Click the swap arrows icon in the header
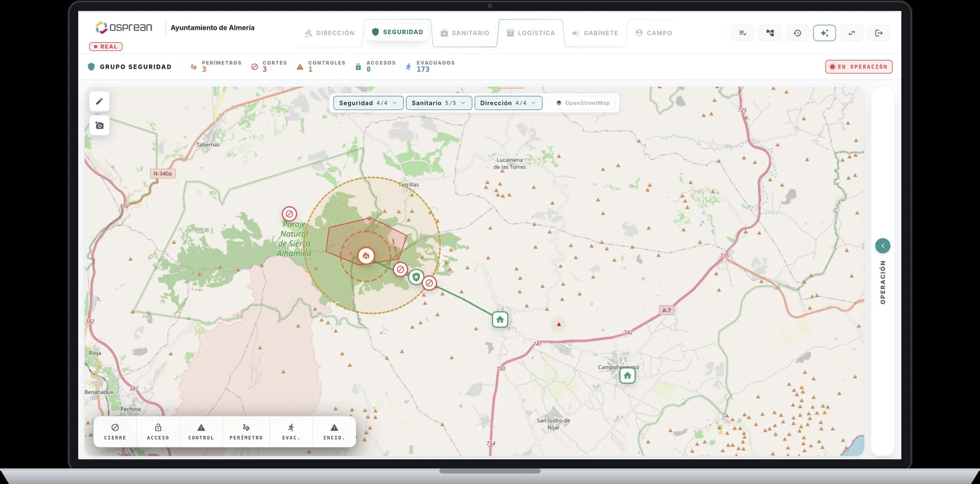 point(852,33)
